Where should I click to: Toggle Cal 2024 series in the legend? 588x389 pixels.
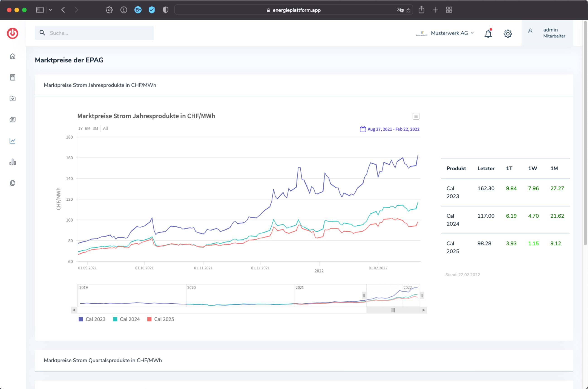[x=126, y=319]
